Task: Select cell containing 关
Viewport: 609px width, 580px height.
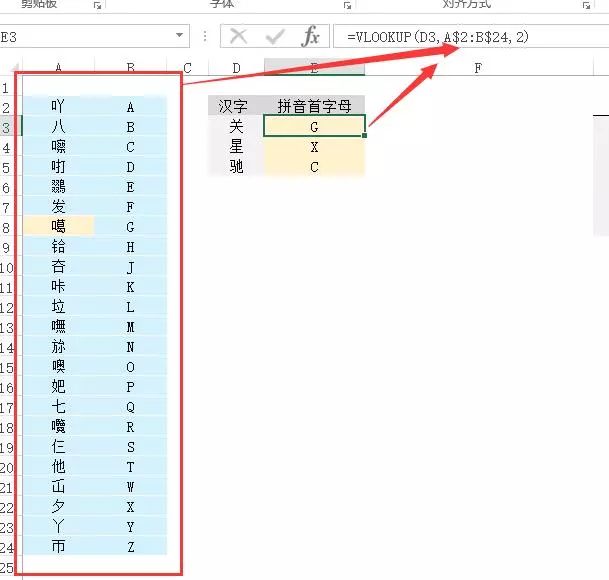Action: coord(236,126)
